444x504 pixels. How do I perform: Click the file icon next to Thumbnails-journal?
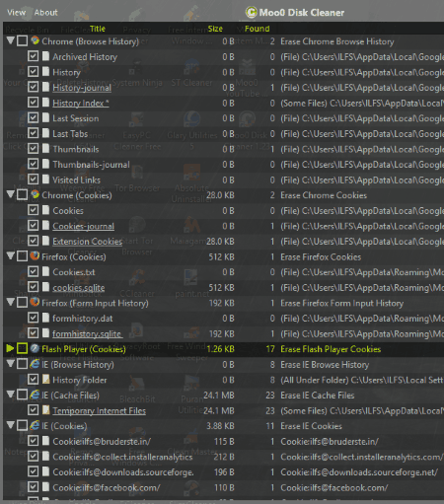click(x=46, y=164)
